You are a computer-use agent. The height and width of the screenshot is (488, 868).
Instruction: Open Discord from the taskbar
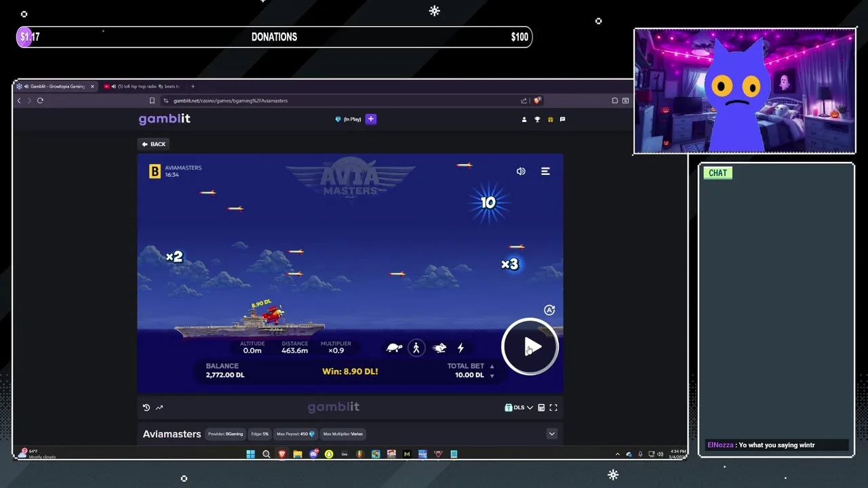point(313,454)
